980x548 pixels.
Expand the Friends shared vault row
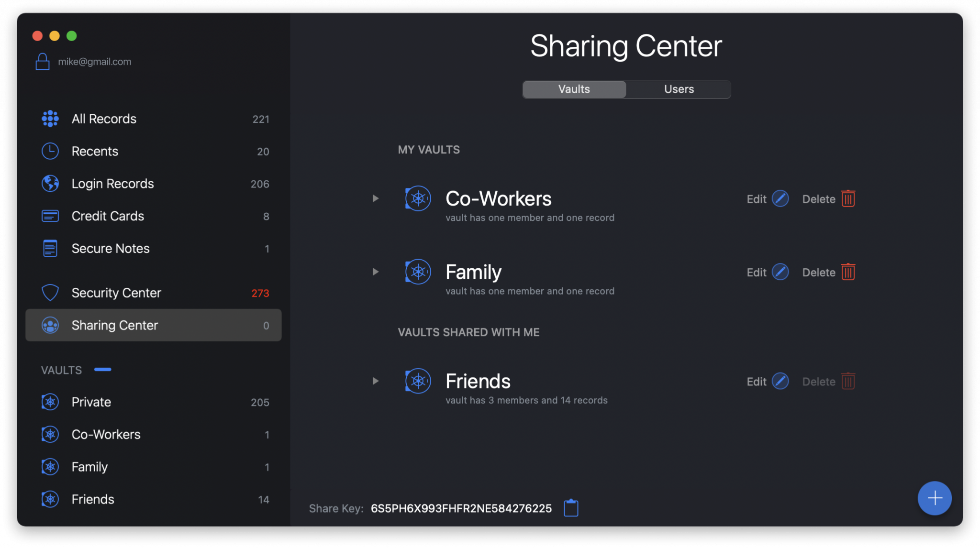point(376,381)
